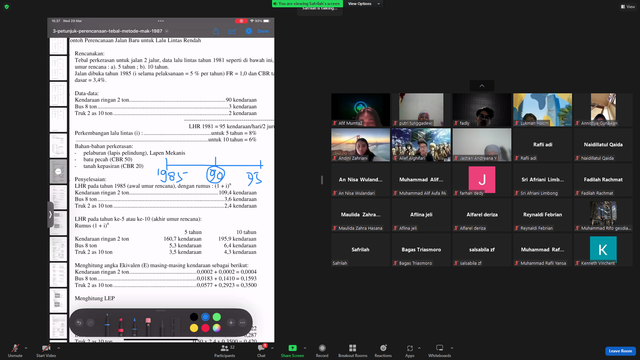The height and width of the screenshot is (360, 640).
Task: Click Done in the PDF viewer
Action: [x=263, y=31]
